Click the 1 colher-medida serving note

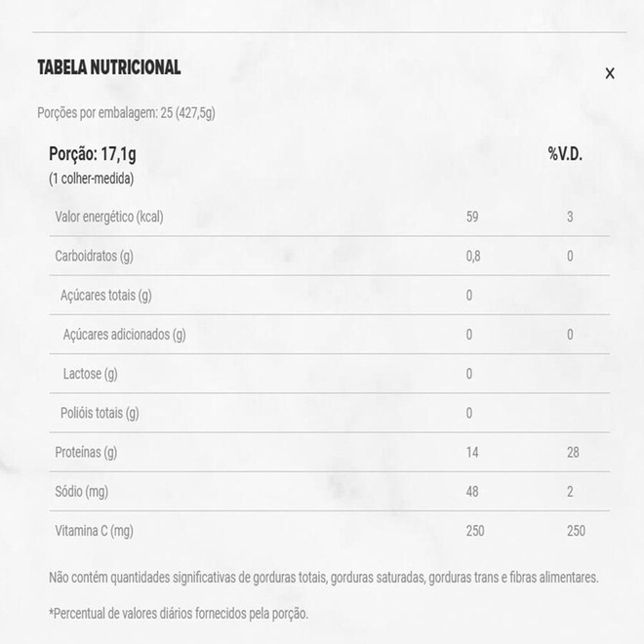pyautogui.click(x=91, y=179)
